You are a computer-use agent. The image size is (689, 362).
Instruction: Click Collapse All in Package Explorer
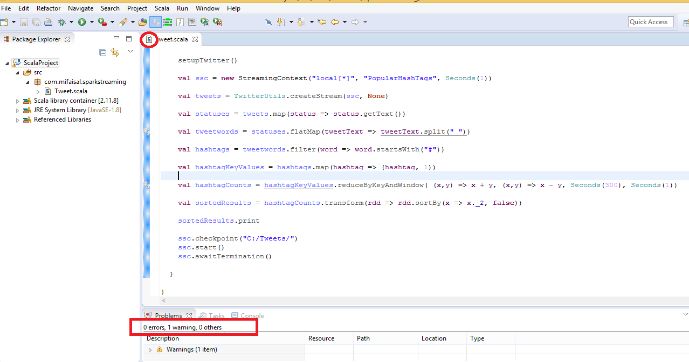[102, 53]
